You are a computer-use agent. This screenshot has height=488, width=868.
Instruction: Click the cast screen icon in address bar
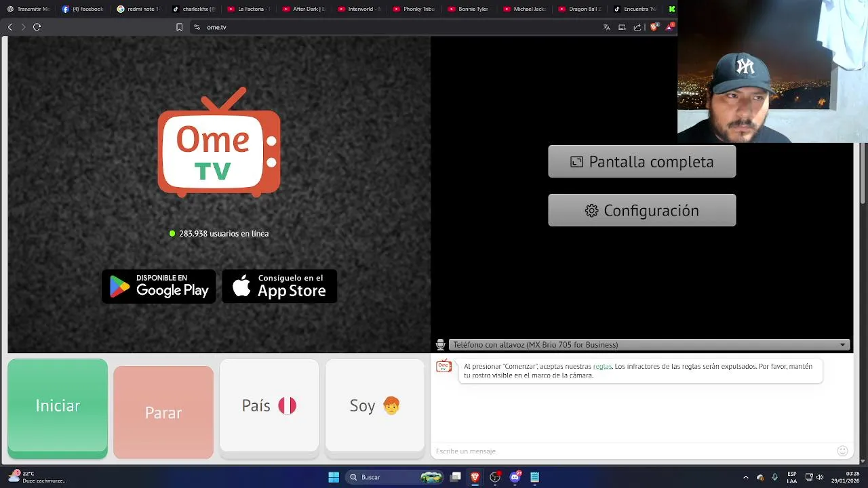tap(622, 27)
